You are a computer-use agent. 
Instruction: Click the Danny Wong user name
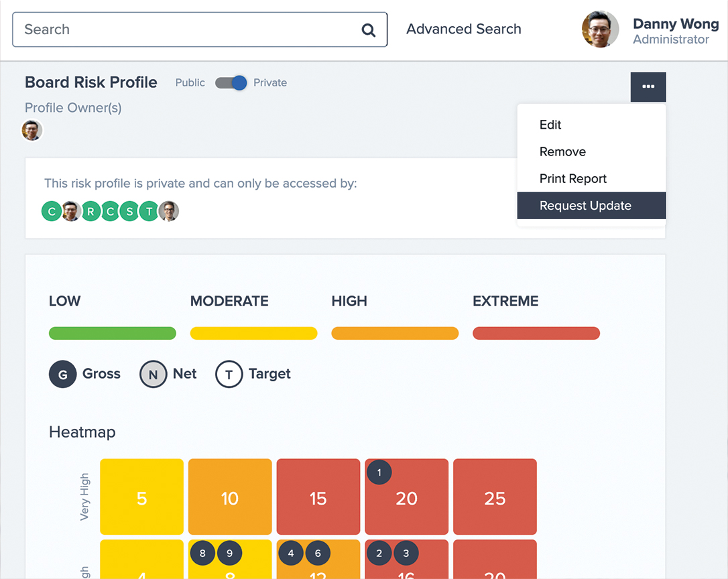[676, 23]
